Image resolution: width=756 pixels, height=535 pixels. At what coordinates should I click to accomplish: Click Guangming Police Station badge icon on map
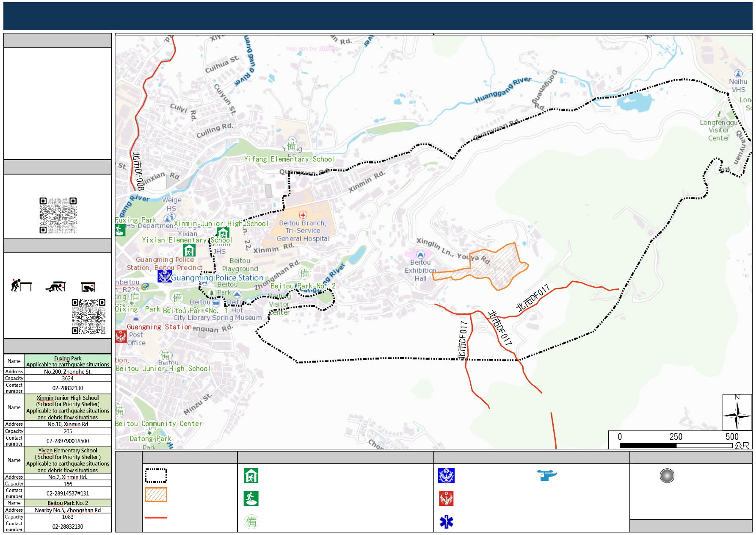[x=164, y=276]
